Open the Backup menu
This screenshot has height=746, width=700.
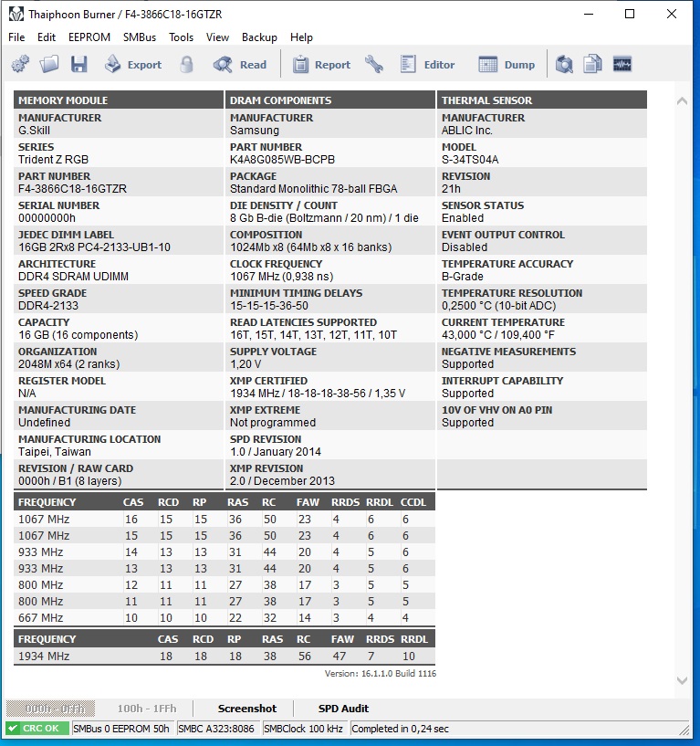[259, 37]
